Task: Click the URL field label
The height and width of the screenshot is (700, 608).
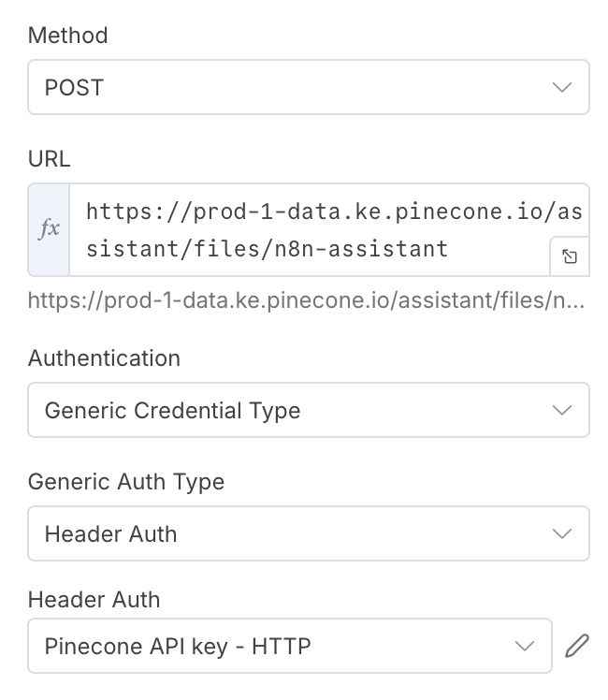Action: 49,158
